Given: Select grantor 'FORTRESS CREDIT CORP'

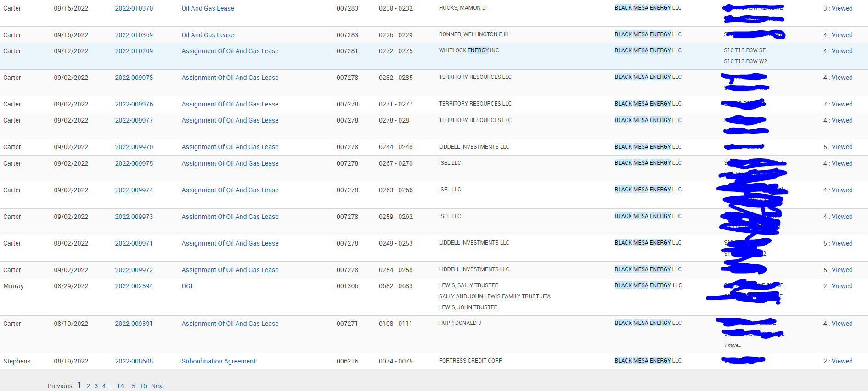Looking at the screenshot, I should 470,361.
